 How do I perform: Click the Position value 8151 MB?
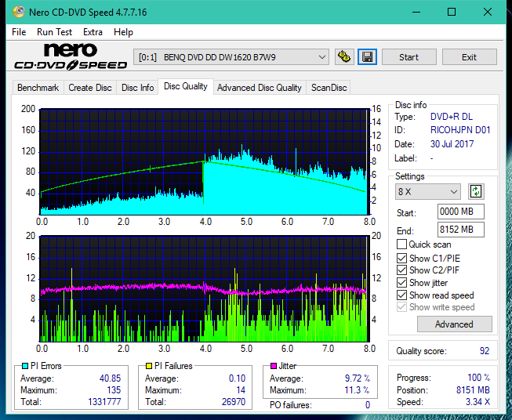(473, 390)
